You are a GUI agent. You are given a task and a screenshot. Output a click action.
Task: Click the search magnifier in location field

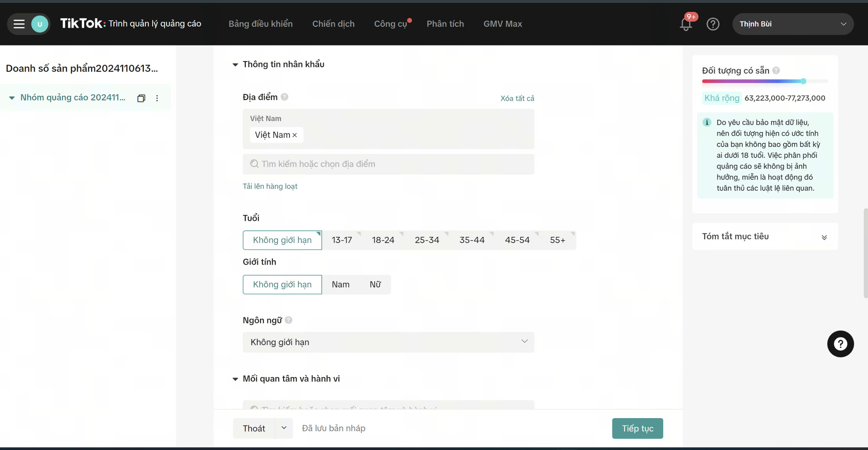[254, 164]
